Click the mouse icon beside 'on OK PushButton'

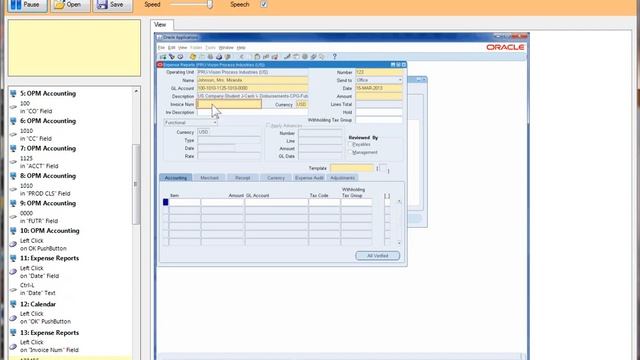point(13,244)
